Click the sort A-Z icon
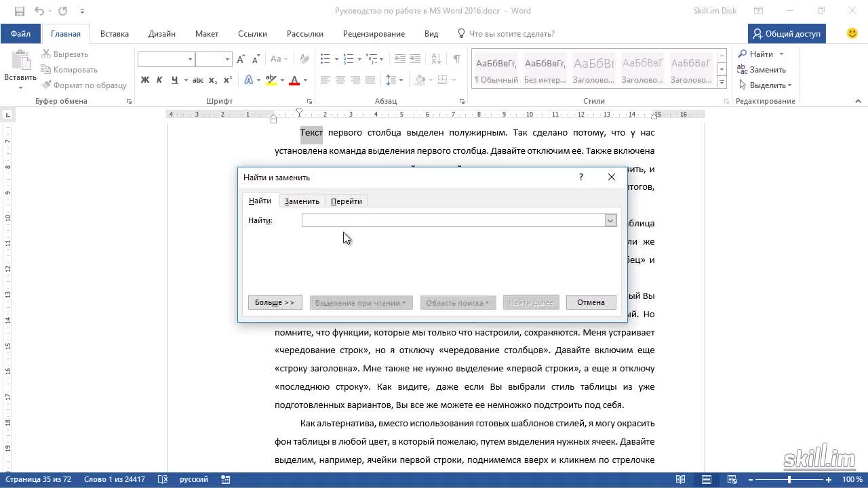 [x=435, y=60]
